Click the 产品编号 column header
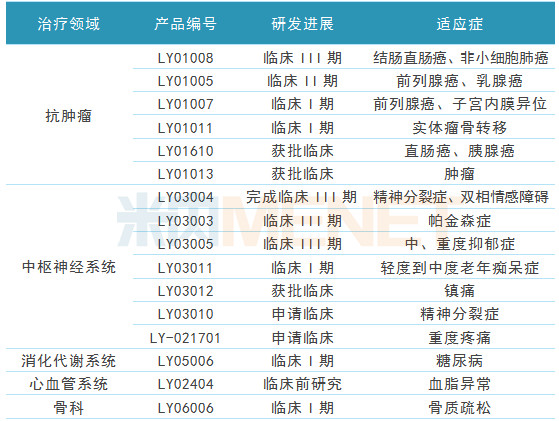 tap(185, 24)
